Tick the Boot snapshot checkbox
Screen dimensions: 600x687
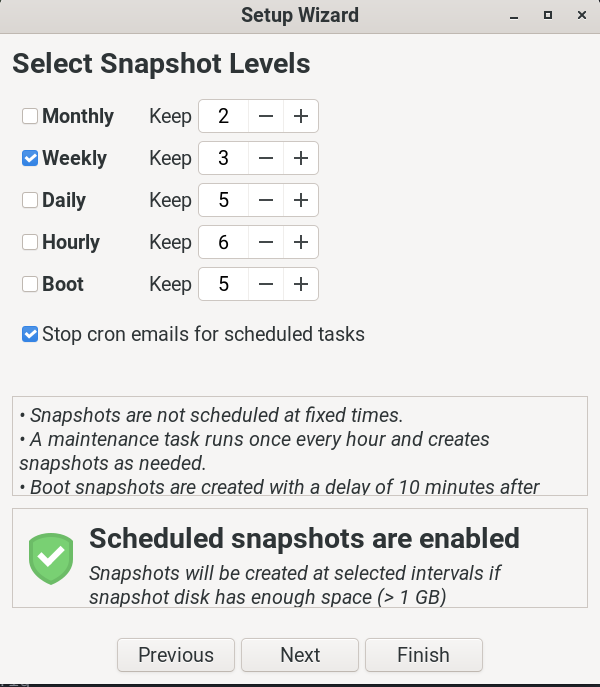coord(30,284)
